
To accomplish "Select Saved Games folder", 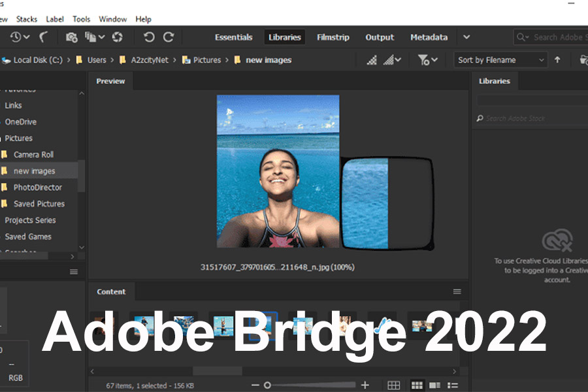I will [27, 237].
